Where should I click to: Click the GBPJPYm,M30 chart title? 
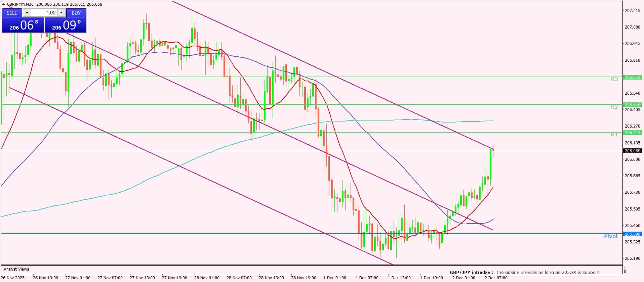(20, 4)
